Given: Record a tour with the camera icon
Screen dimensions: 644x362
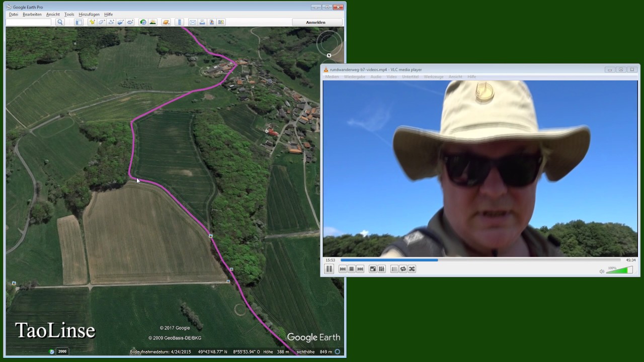Looking at the screenshot, I should [130, 22].
